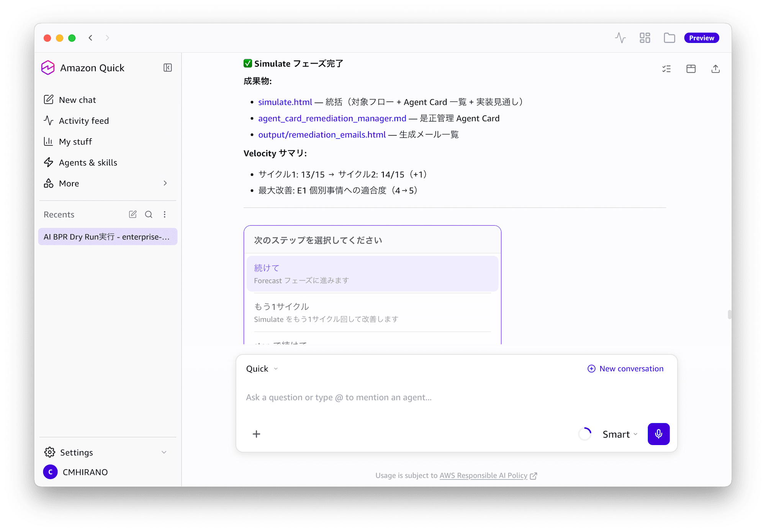Click the Simulate フェーズ完了 heading
Viewport: 766px width, 532px height.
[x=293, y=64]
